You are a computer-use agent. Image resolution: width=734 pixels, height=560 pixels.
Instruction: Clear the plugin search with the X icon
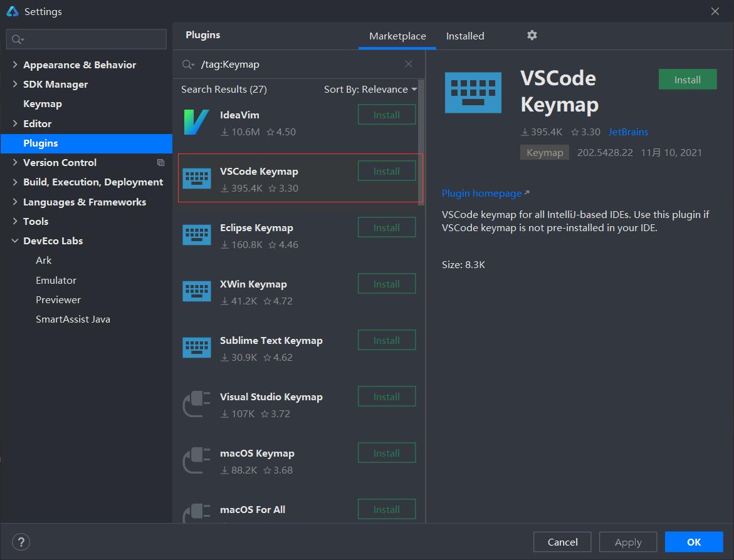409,64
